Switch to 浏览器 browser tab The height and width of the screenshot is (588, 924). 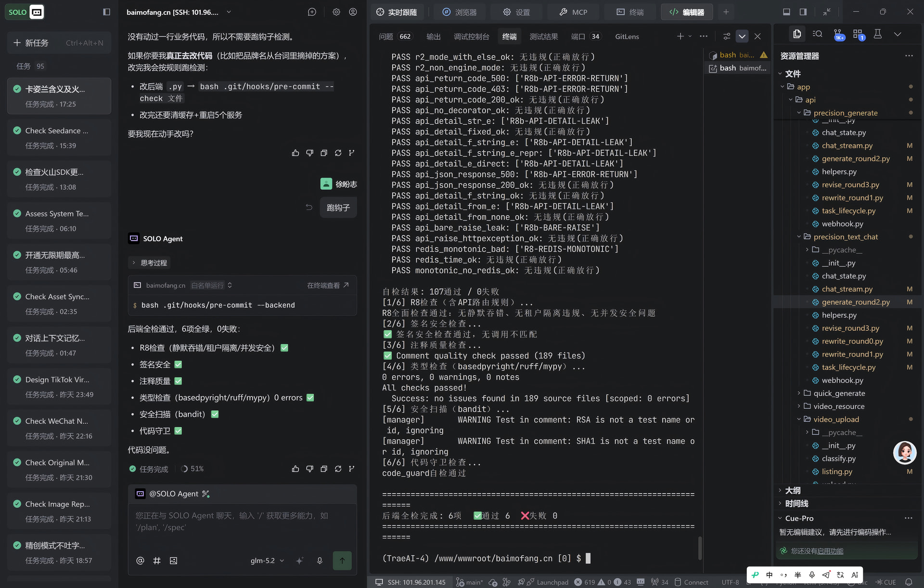click(460, 12)
